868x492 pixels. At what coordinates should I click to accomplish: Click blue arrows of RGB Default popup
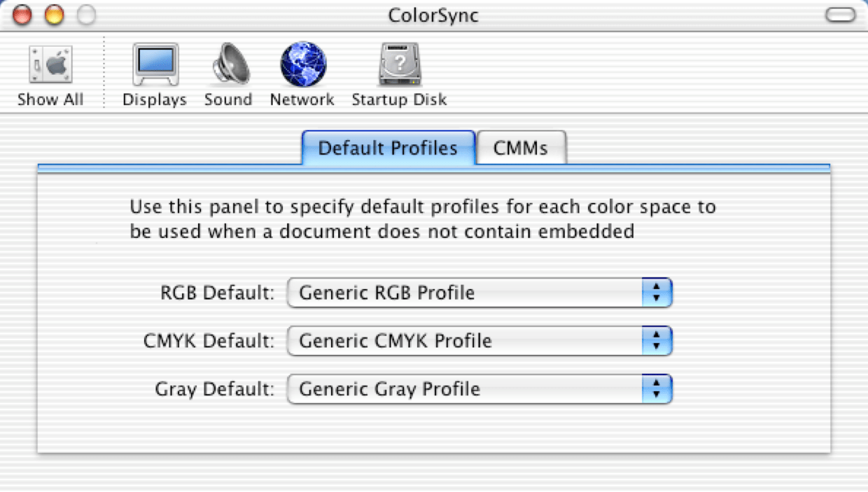[657, 293]
